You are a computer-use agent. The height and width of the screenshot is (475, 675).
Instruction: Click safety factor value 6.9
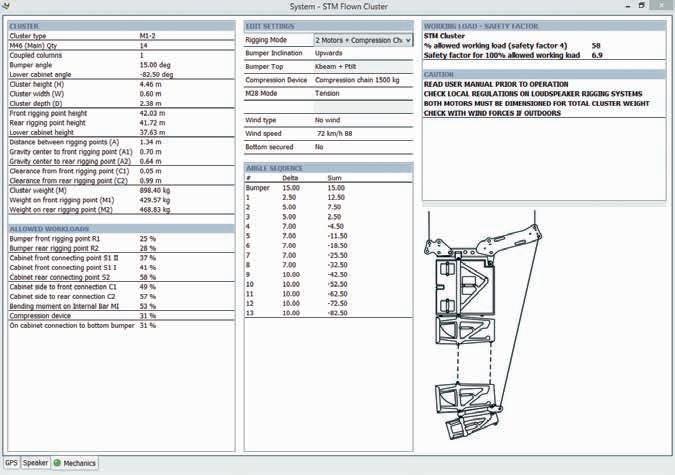pos(597,55)
